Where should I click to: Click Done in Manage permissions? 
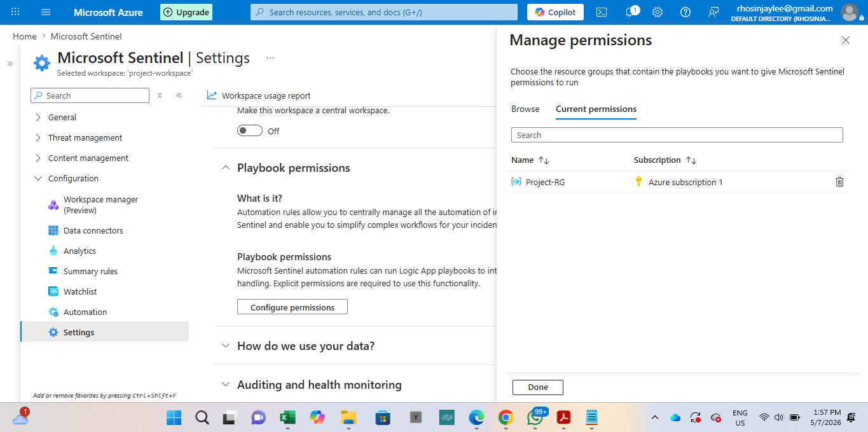tap(538, 387)
